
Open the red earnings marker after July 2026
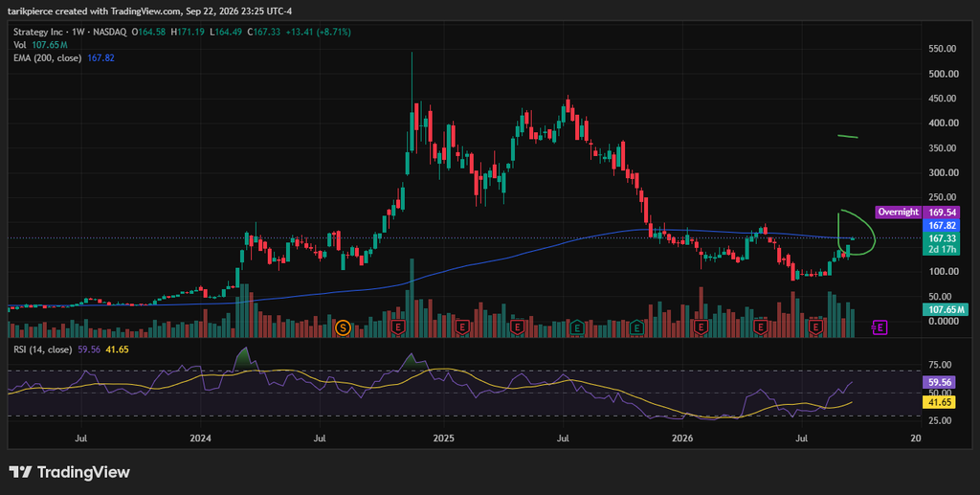coord(815,326)
